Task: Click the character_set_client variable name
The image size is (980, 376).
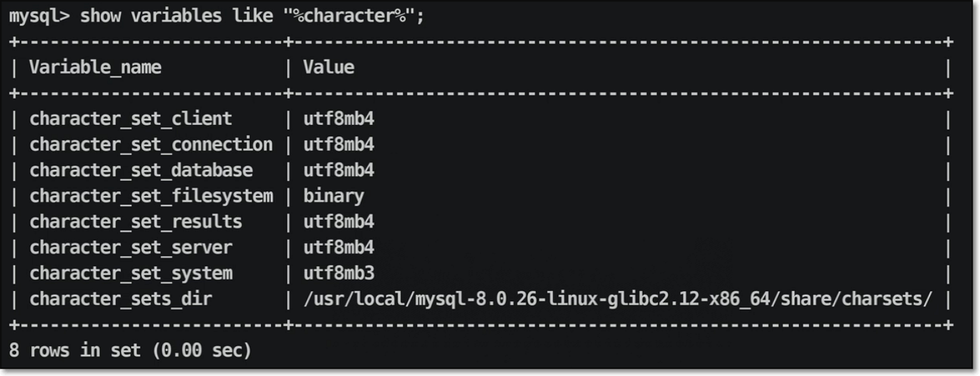Action: pyautogui.click(x=130, y=119)
